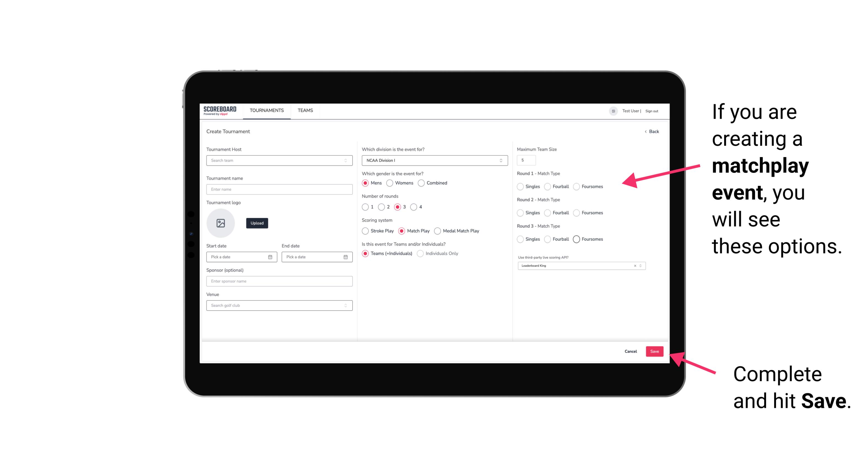The width and height of the screenshot is (868, 467).
Task: Click the Upload logo button
Action: click(257, 223)
